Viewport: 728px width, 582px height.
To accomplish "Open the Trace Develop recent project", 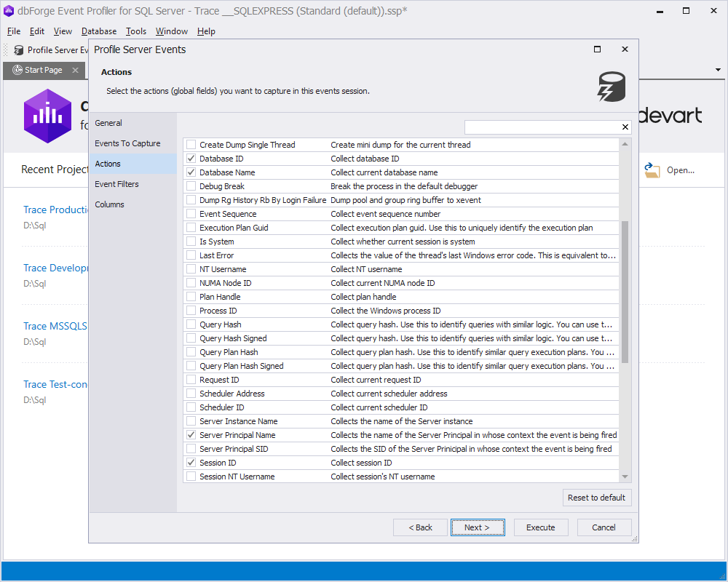I will pyautogui.click(x=55, y=268).
